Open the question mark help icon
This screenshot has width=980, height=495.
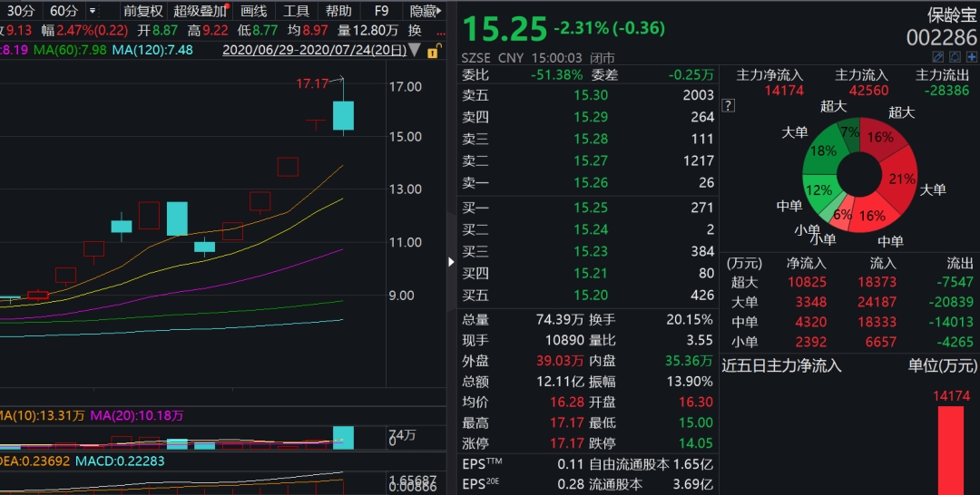pos(728,105)
